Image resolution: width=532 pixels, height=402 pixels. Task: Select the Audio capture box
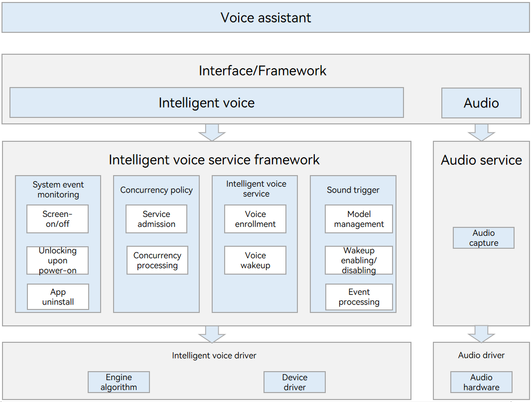[483, 238]
